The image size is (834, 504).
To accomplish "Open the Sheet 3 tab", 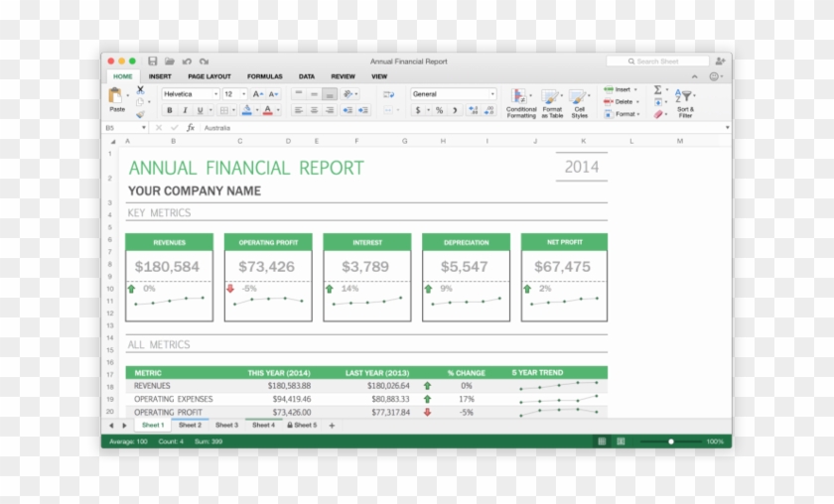I will point(226,425).
